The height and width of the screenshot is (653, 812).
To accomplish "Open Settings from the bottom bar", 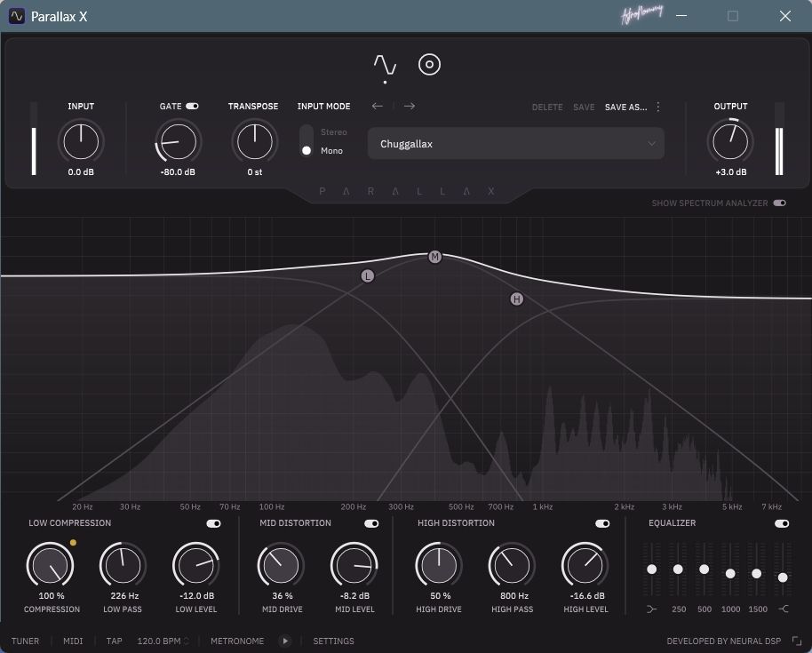I will coord(333,641).
